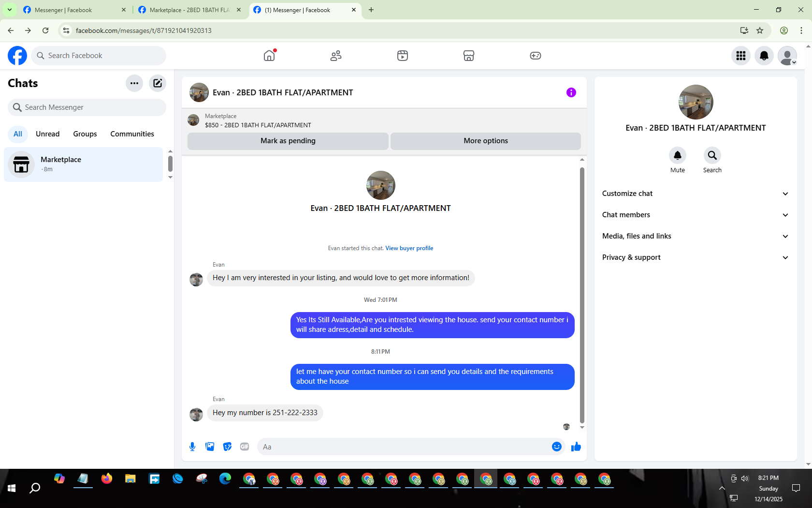Click the chat list scrollbar thumb

(x=170, y=164)
